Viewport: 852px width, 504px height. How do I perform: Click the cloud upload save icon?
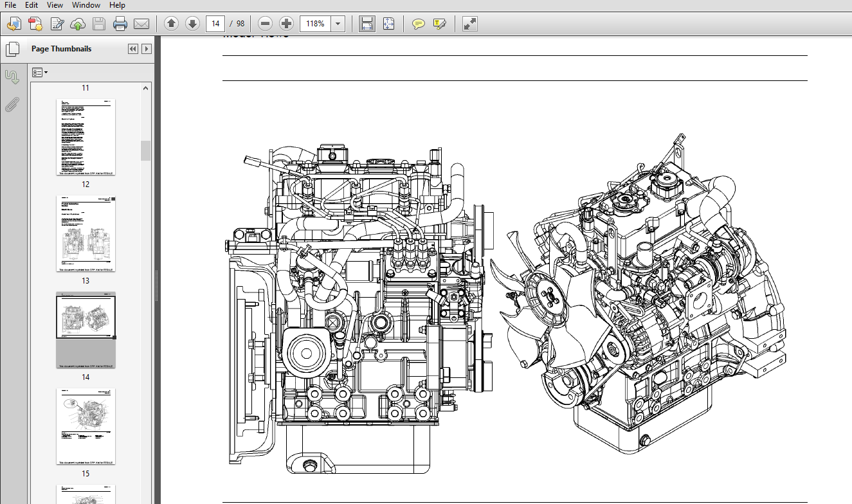(x=77, y=24)
